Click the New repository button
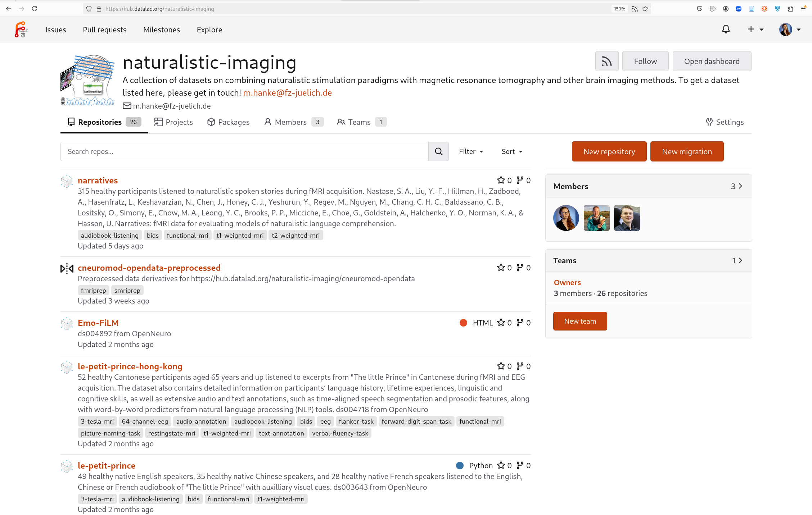812x515 pixels. pos(609,151)
